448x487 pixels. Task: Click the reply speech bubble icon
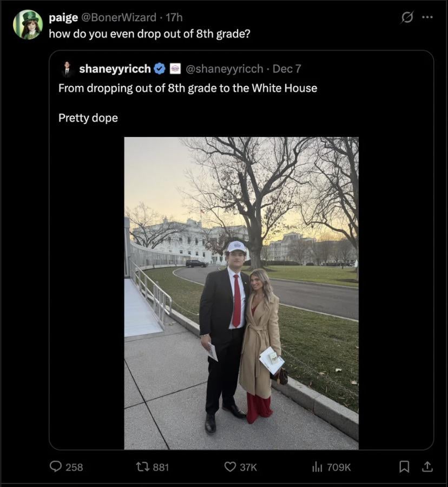[x=56, y=466]
